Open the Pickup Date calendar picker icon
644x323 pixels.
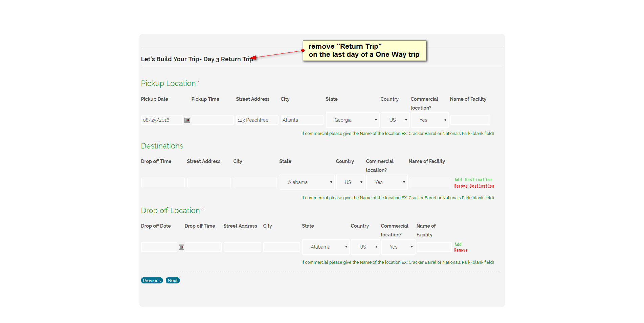(187, 120)
